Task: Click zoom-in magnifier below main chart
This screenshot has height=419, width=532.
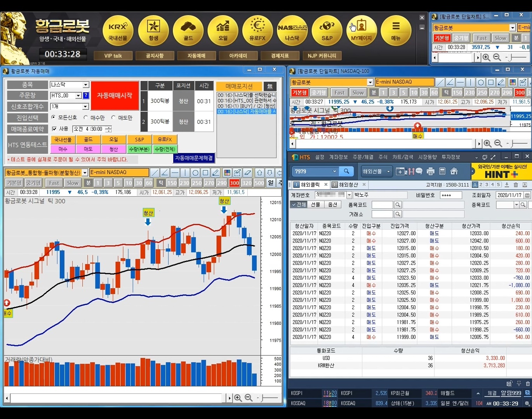Action: click(238, 398)
